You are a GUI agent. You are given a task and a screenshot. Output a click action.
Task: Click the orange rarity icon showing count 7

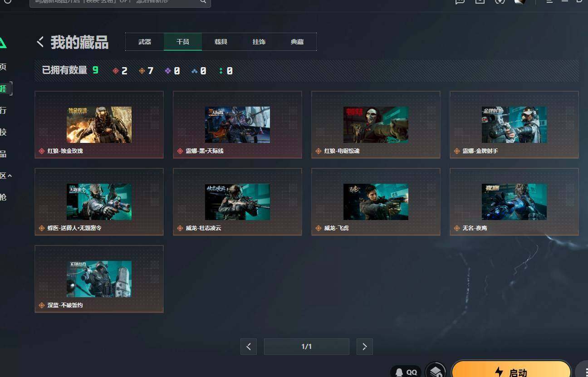point(142,71)
